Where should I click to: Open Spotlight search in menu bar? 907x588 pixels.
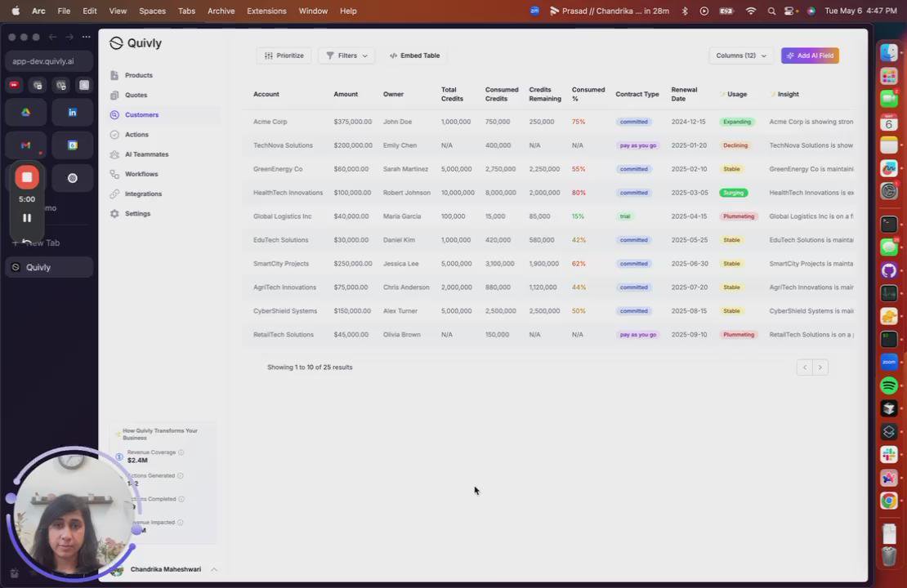click(x=771, y=11)
